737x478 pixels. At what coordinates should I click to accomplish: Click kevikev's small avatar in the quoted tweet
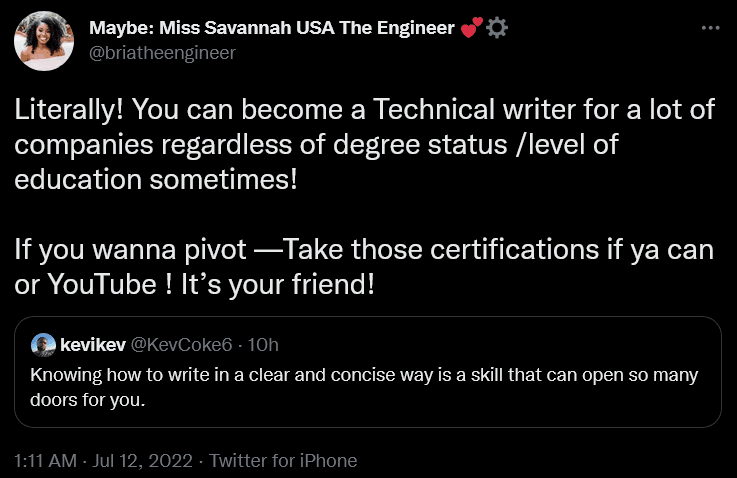[x=43, y=345]
